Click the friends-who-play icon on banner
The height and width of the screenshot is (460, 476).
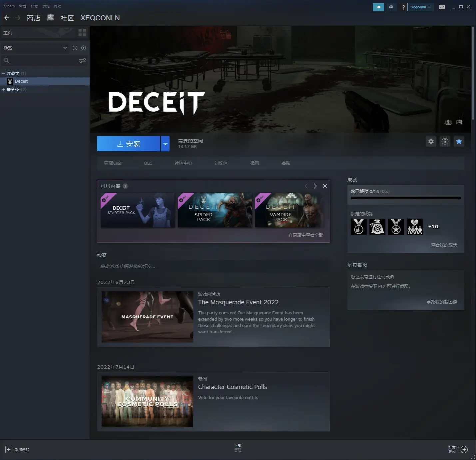[448, 122]
